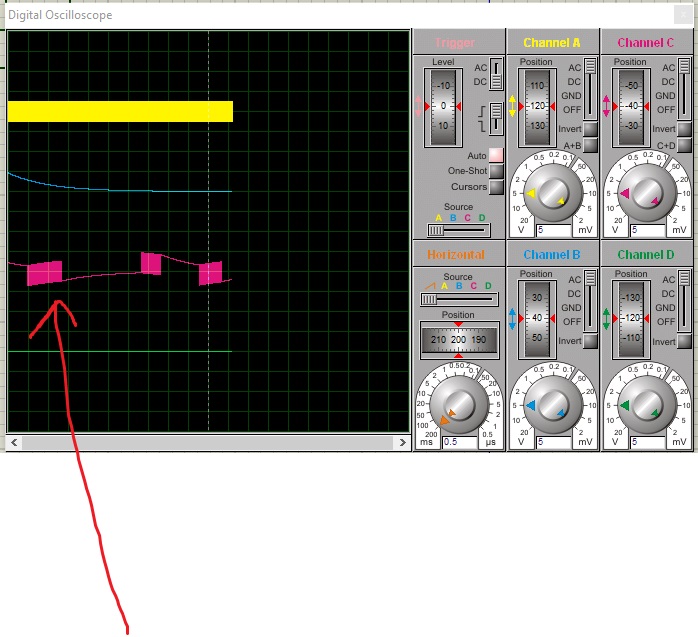Click Channel B volts/div value field
The height and width of the screenshot is (637, 698).
pyautogui.click(x=553, y=442)
